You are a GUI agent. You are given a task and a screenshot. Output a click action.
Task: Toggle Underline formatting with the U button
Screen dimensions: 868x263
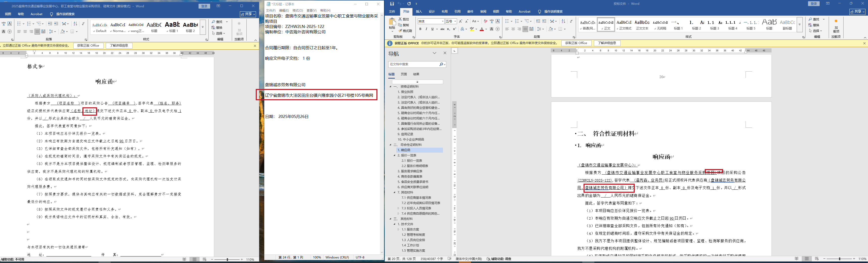click(432, 29)
